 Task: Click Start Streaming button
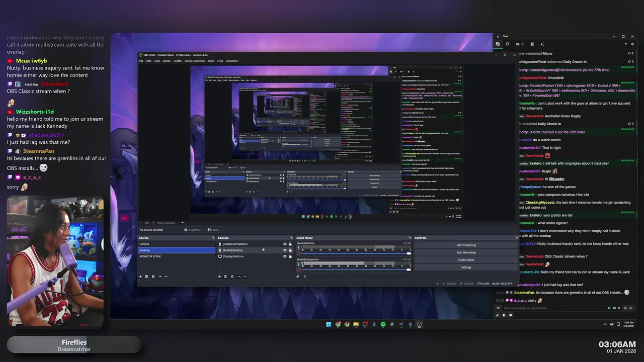[x=466, y=245]
